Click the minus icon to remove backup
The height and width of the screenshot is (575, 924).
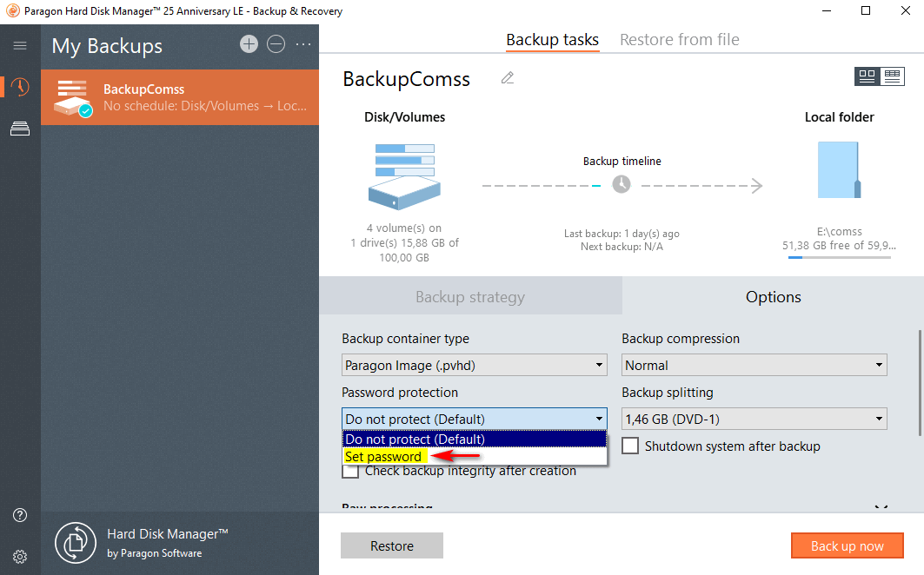click(x=276, y=44)
